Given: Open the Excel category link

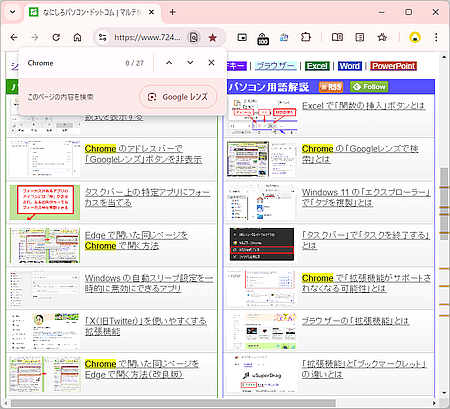Looking at the screenshot, I should (317, 66).
